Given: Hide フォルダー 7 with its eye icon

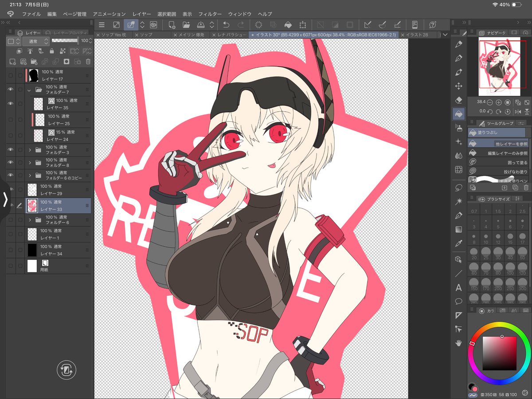Looking at the screenshot, I should [x=11, y=90].
